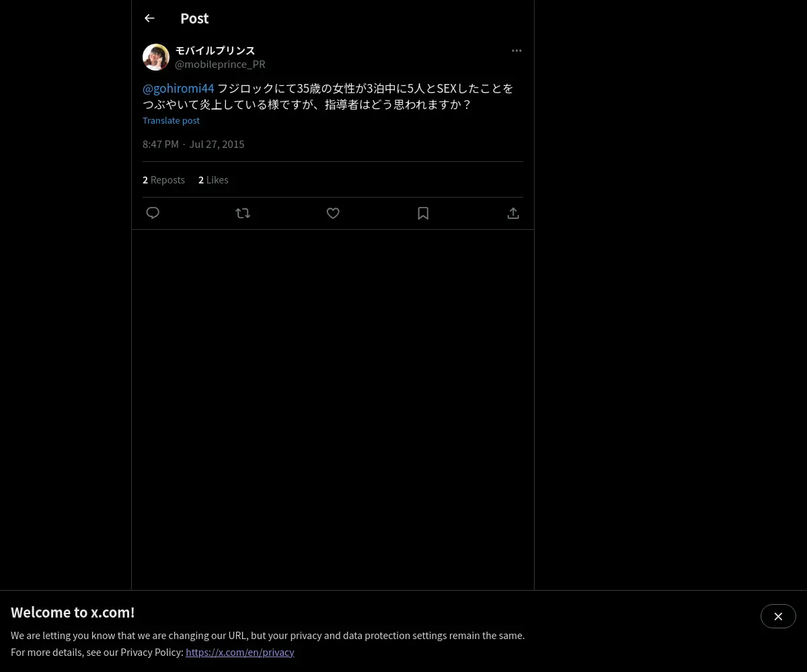Image resolution: width=807 pixels, height=672 pixels.
Task: Open the x.com/en/privacy policy link
Action: pos(240,652)
